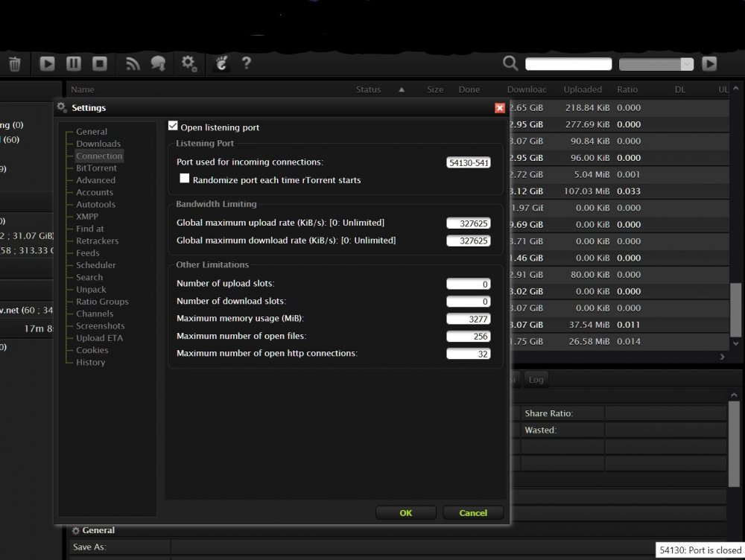
Task: Open History settings section
Action: [x=91, y=363]
